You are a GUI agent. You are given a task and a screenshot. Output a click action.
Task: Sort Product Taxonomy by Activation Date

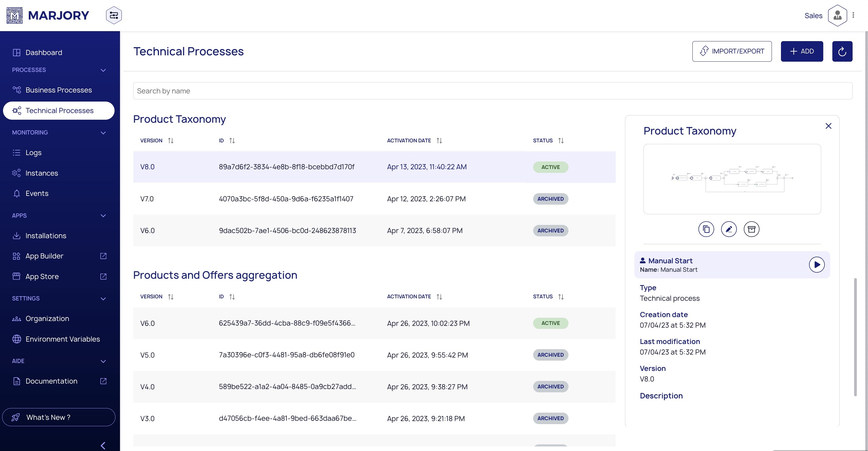439,141
